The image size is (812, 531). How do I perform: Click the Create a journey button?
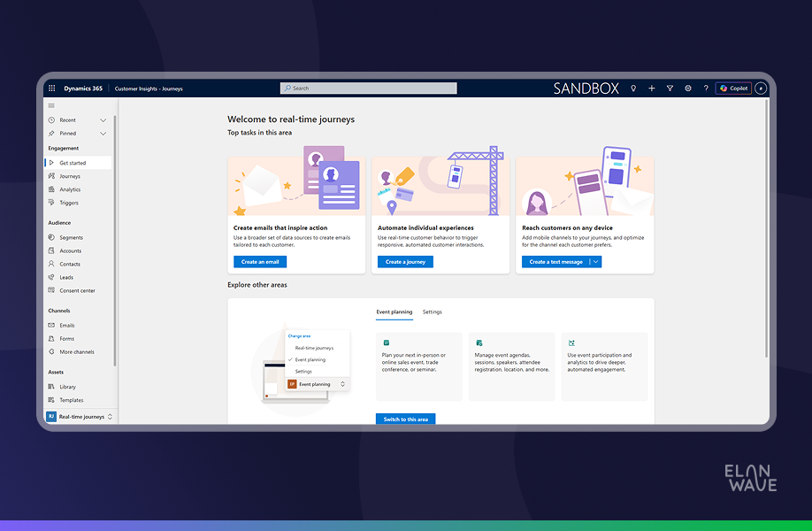[405, 262]
